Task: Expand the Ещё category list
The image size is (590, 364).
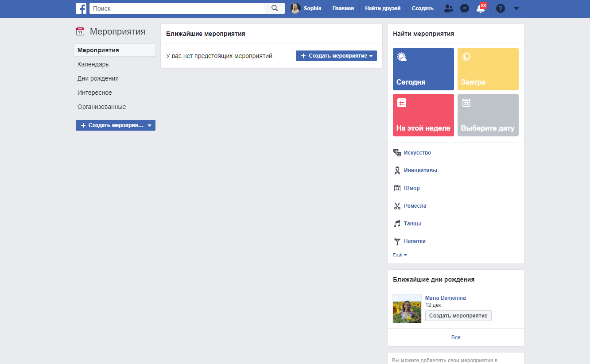Action: (x=400, y=255)
